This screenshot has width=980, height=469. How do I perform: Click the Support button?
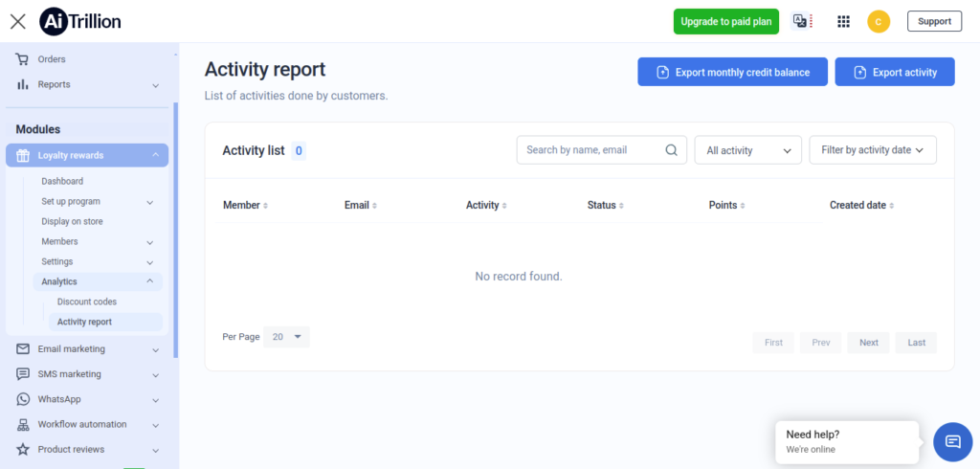[x=934, y=21]
